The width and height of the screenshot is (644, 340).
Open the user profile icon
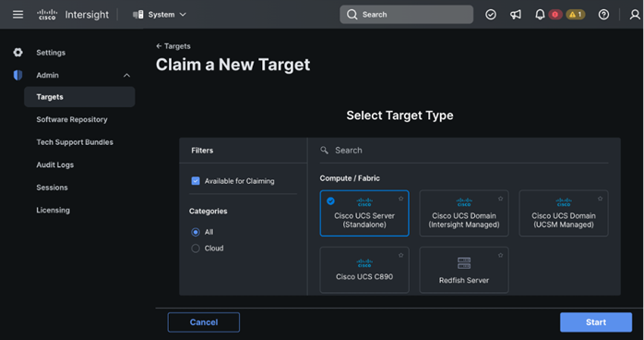point(635,15)
